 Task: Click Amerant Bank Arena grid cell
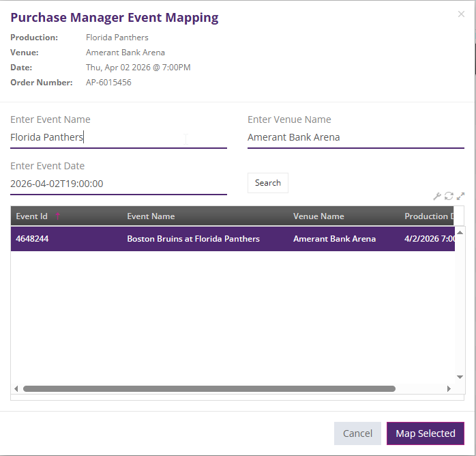tap(334, 239)
